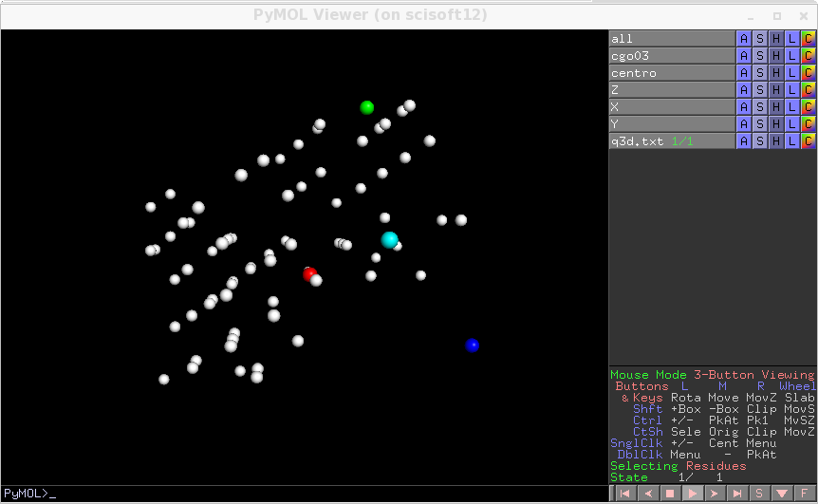Click the stop button in movie controls
The image size is (818, 504).
pyautogui.click(x=668, y=494)
